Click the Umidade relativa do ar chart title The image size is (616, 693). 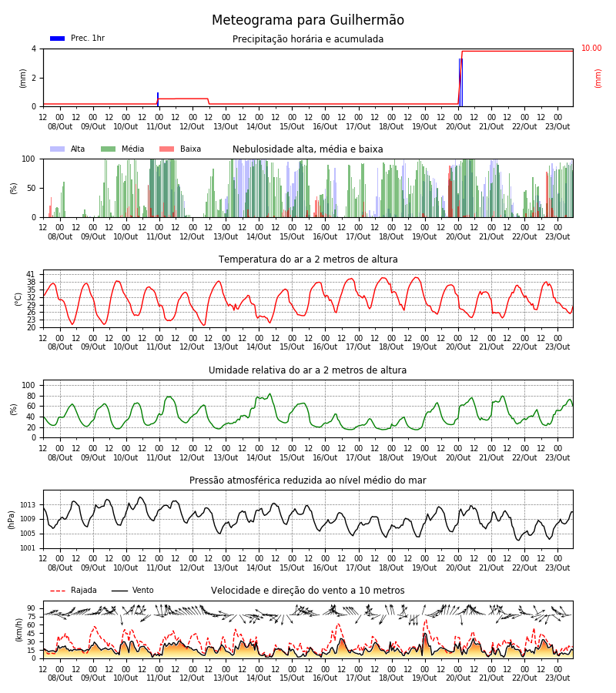pyautogui.click(x=308, y=370)
